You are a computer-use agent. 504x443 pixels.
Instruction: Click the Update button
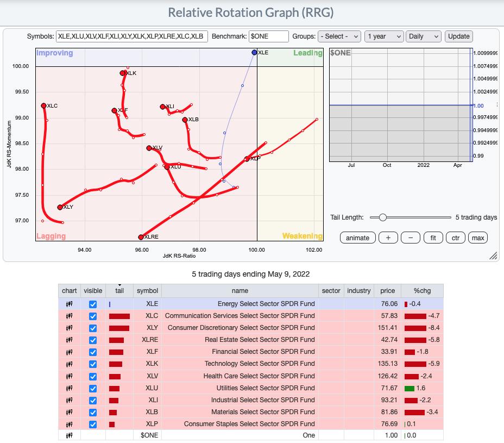click(459, 36)
